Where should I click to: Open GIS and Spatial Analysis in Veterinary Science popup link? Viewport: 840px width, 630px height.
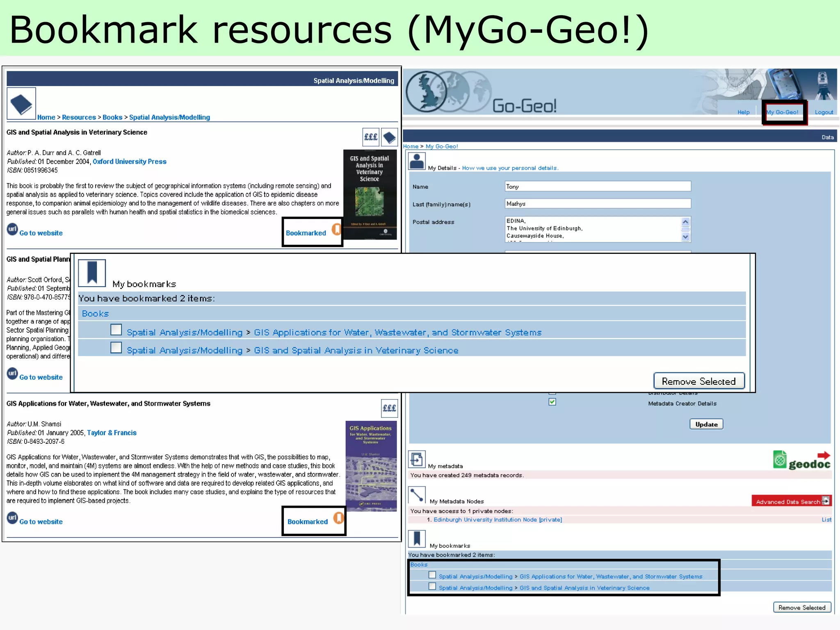pyautogui.click(x=356, y=350)
